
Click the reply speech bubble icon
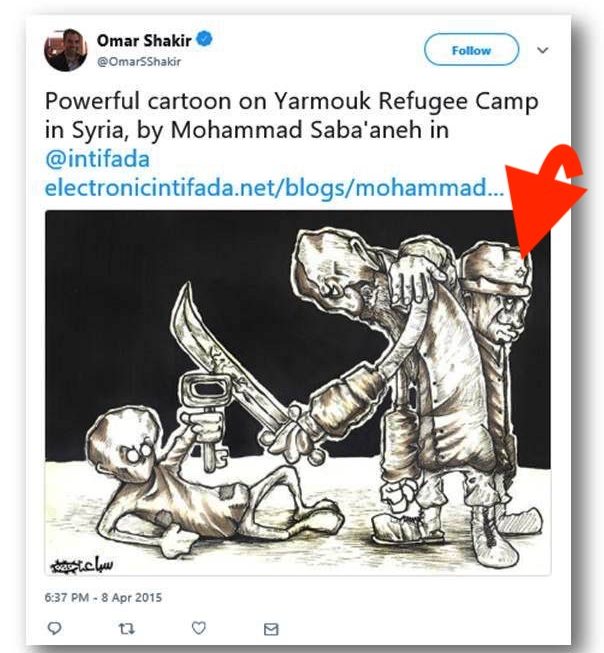(x=55, y=628)
